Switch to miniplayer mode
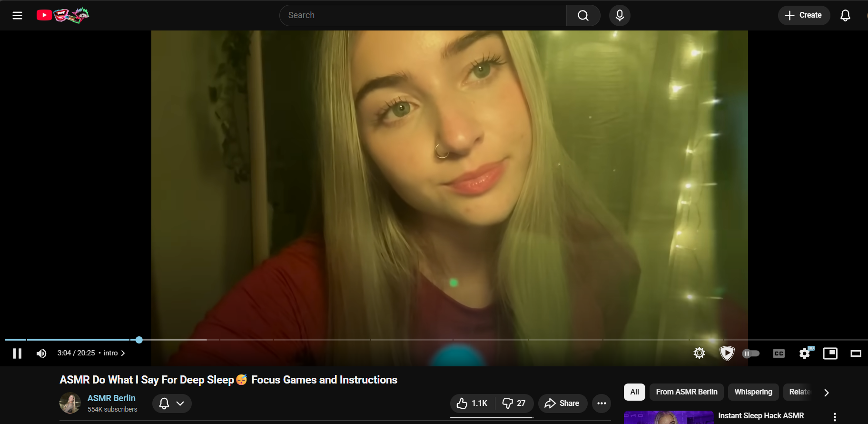 point(830,353)
